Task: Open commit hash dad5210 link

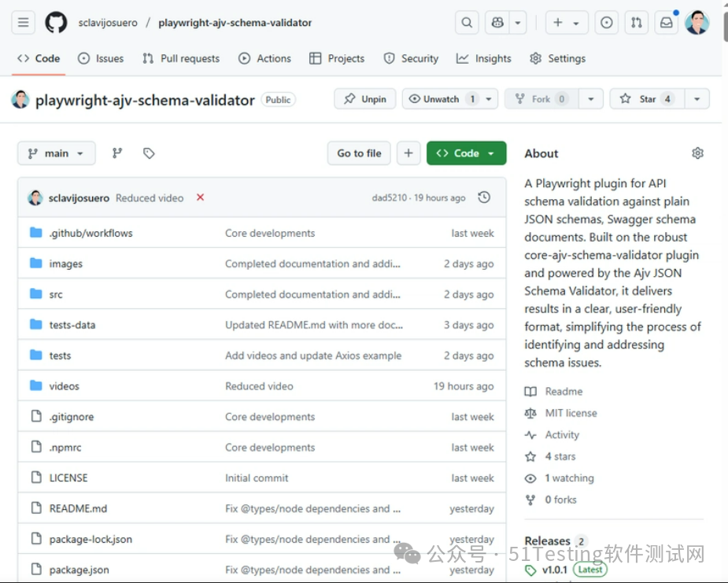Action: click(x=389, y=197)
